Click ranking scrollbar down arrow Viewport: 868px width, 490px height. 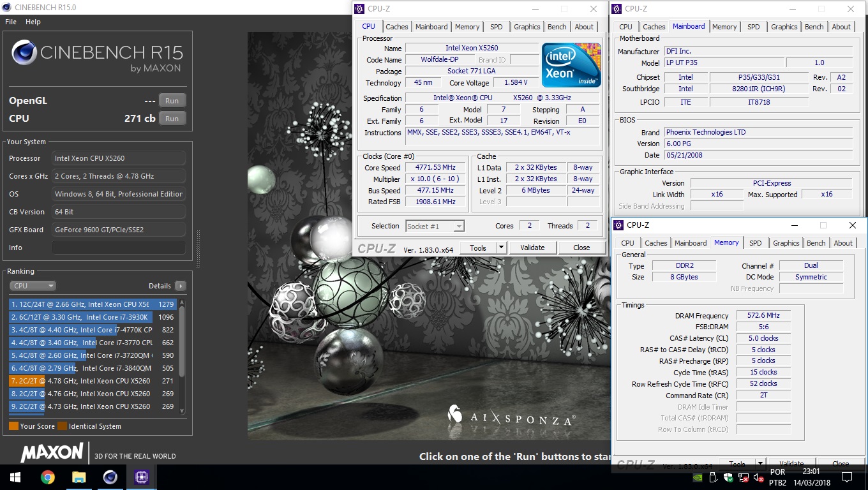pos(182,411)
